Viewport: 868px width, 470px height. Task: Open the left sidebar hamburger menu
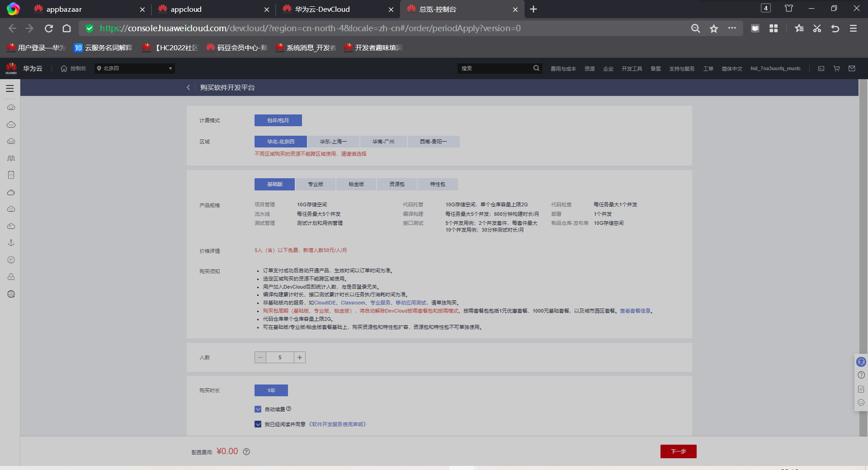[10, 89]
